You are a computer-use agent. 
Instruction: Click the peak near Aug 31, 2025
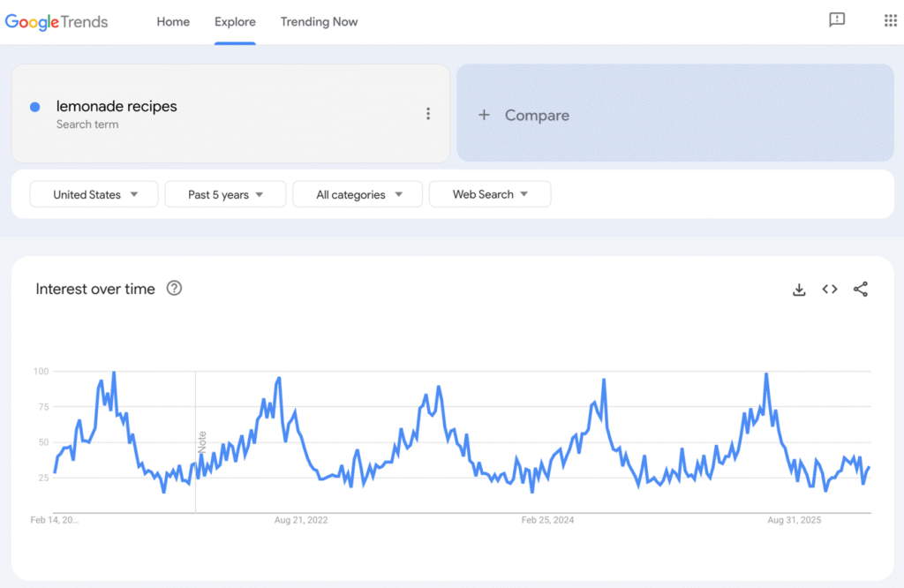(x=766, y=373)
